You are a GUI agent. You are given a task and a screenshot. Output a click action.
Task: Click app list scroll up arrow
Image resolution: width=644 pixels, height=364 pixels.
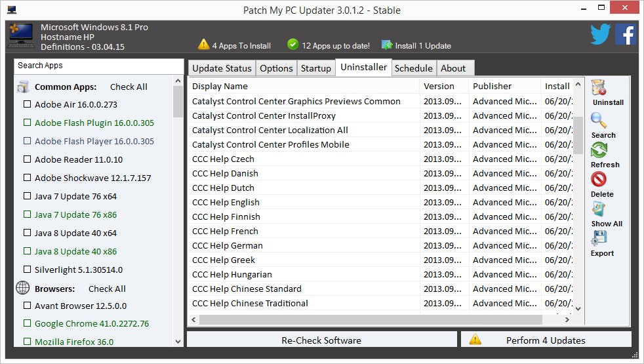[178, 81]
